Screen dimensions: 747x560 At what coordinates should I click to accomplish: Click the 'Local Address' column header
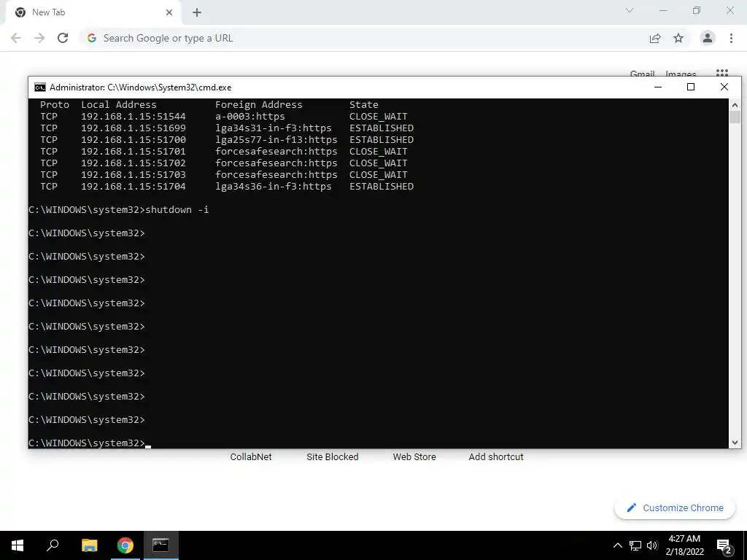click(119, 105)
